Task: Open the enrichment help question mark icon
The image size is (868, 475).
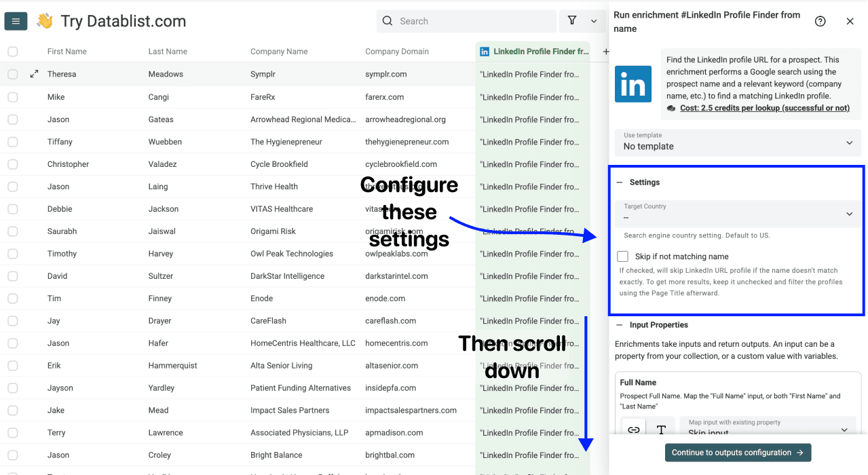Action: [820, 21]
